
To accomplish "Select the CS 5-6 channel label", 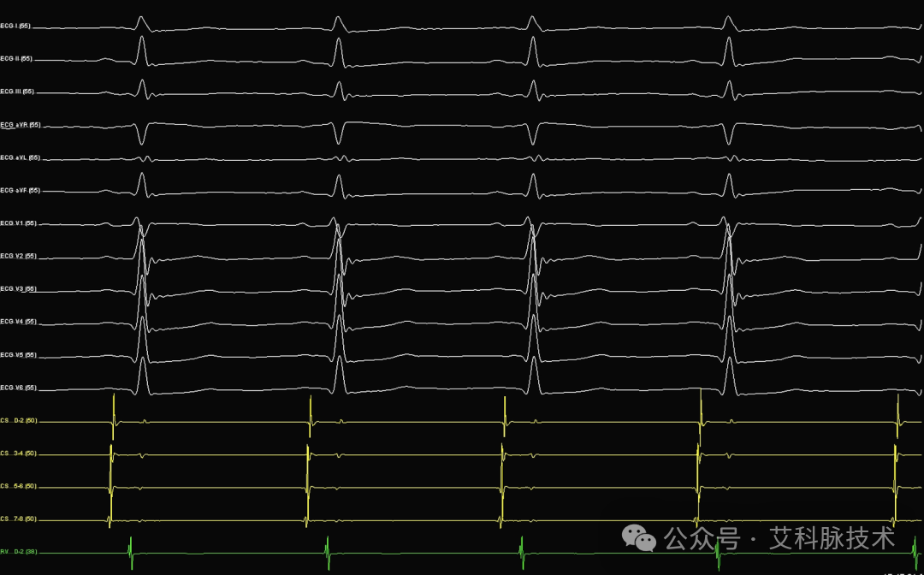I will [19, 486].
